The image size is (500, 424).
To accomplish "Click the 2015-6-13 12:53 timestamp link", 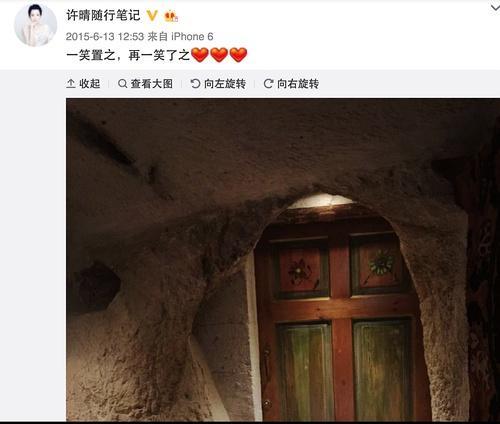I will (x=105, y=36).
